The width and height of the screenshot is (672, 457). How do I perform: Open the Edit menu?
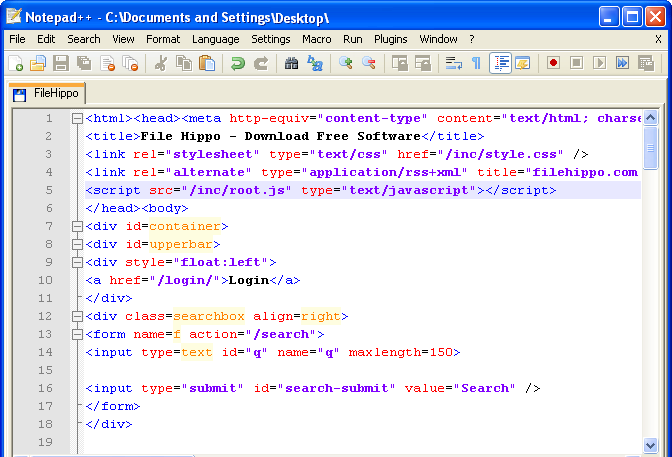[46, 39]
